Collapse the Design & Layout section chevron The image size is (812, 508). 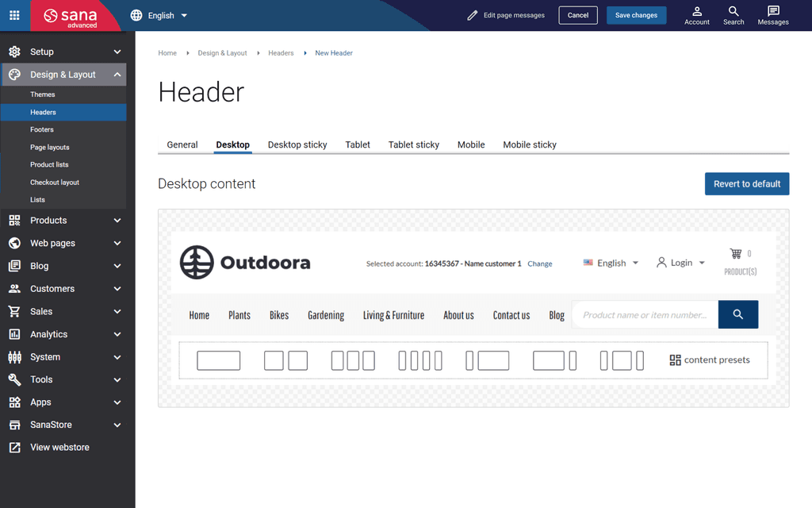click(x=117, y=75)
